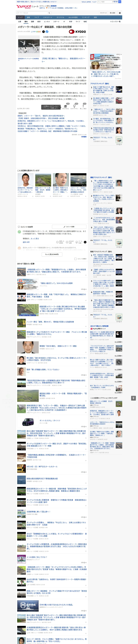Screen dimensions: 138x644
Task: Share article on X from header
Action: coord(43,32)
